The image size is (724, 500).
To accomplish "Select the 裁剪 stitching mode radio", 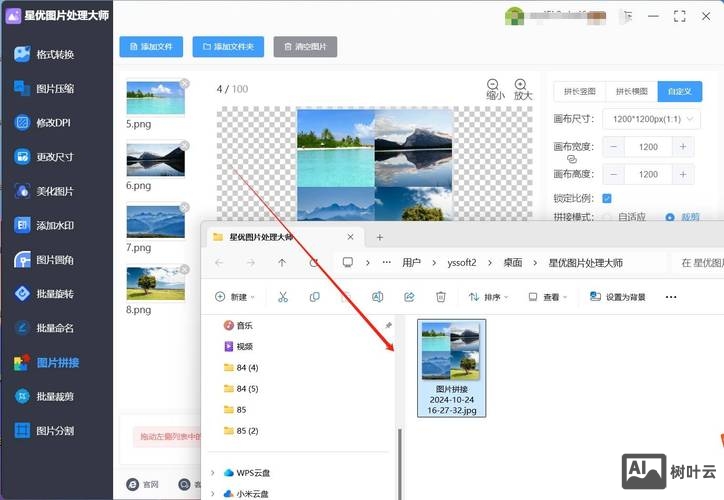I will pos(670,217).
